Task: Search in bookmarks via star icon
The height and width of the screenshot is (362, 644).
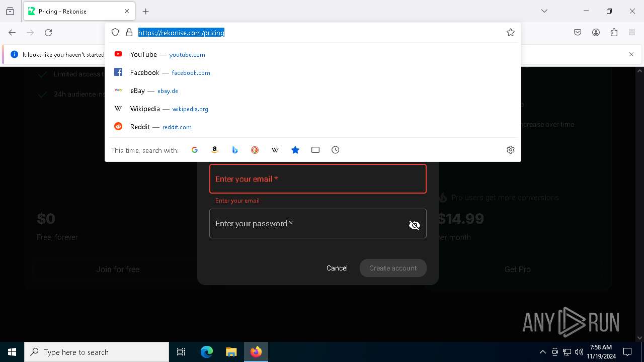Action: tap(295, 150)
